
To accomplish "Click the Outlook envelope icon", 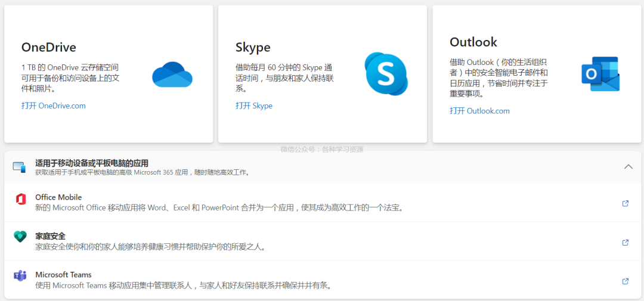I will pyautogui.click(x=600, y=74).
